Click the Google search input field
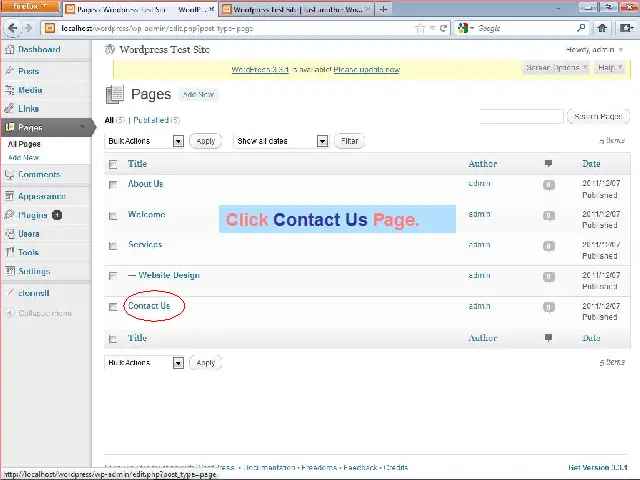The height and width of the screenshot is (480, 640). click(526, 28)
